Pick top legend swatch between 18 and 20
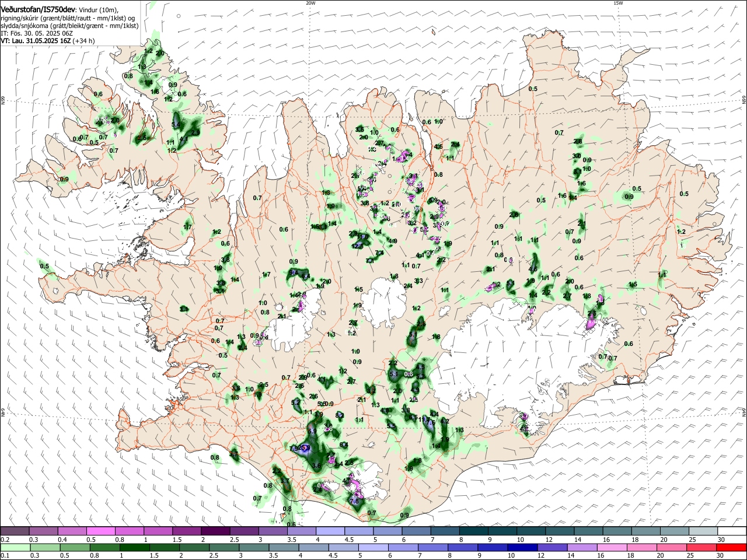 click(645, 531)
